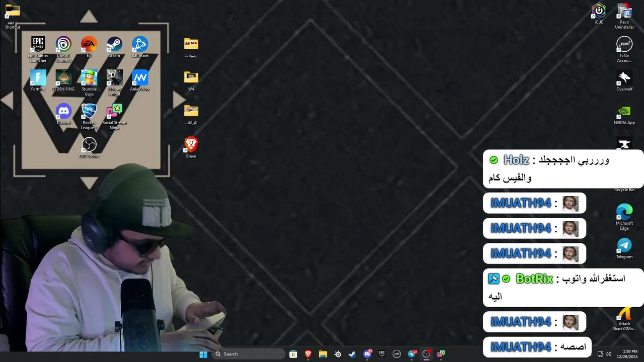This screenshot has width=644, height=362.
Task: Open Brave from the taskbar
Action: tap(308, 354)
